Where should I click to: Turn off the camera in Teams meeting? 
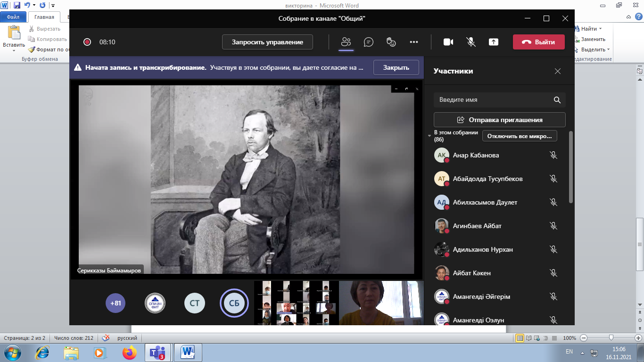click(448, 42)
